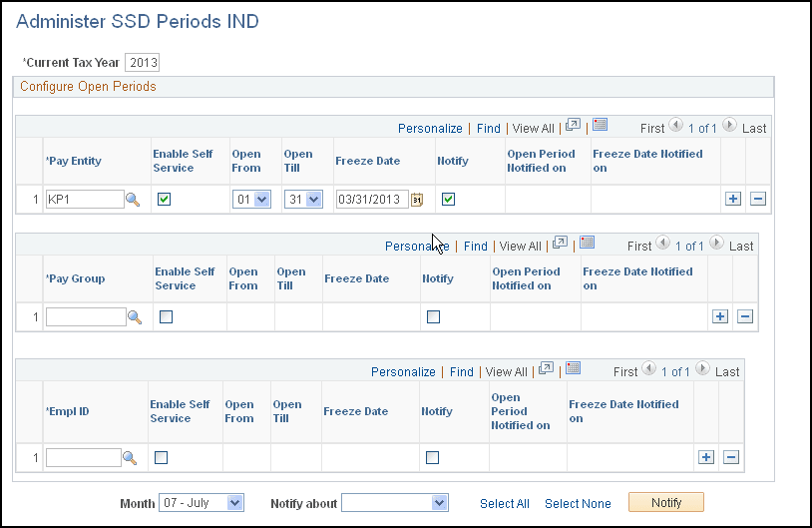Click the empty Empl ID input field
This screenshot has height=528, width=812.
point(84,457)
